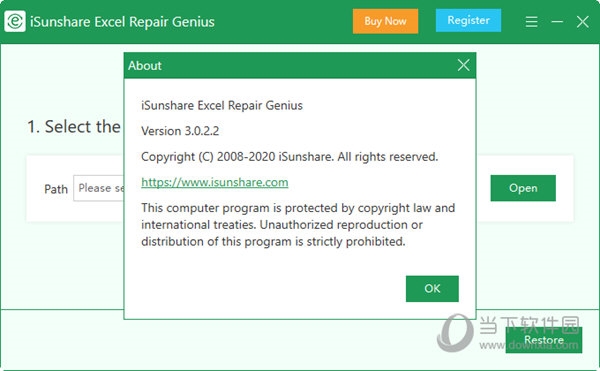Click the Register button
600x371 pixels.
click(468, 20)
